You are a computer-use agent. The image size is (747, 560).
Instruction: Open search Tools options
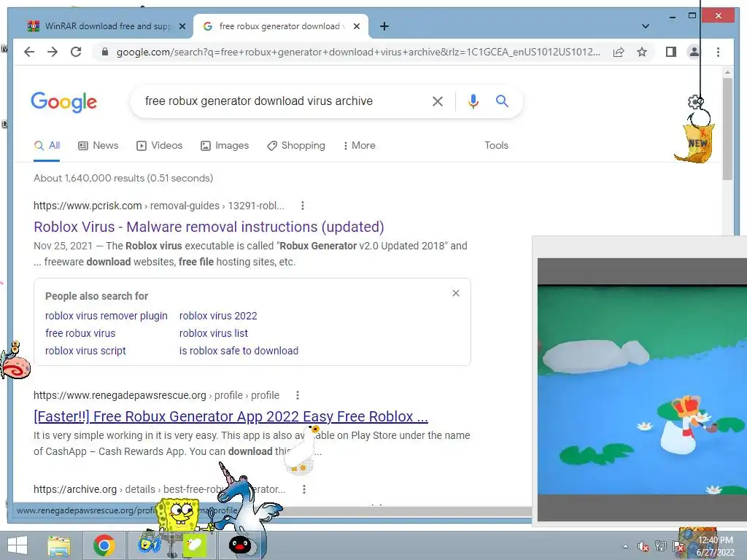coord(496,145)
